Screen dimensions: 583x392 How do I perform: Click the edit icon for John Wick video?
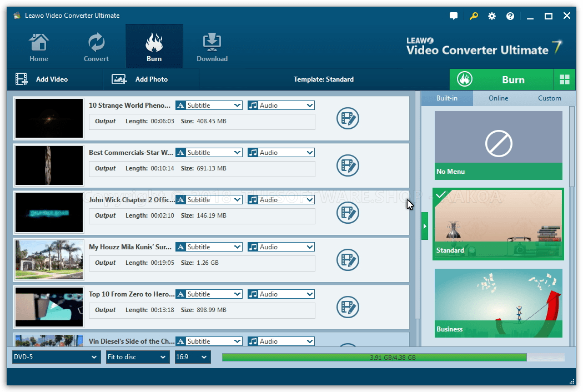click(348, 213)
